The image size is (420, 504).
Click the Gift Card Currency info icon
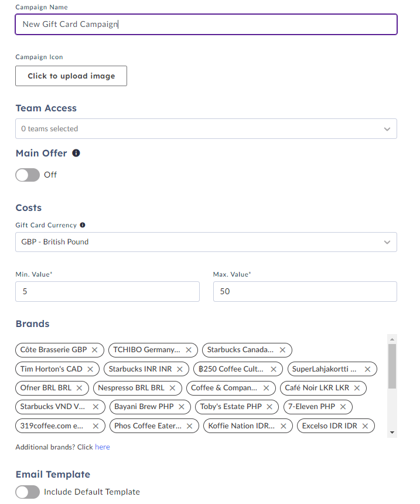[83, 225]
